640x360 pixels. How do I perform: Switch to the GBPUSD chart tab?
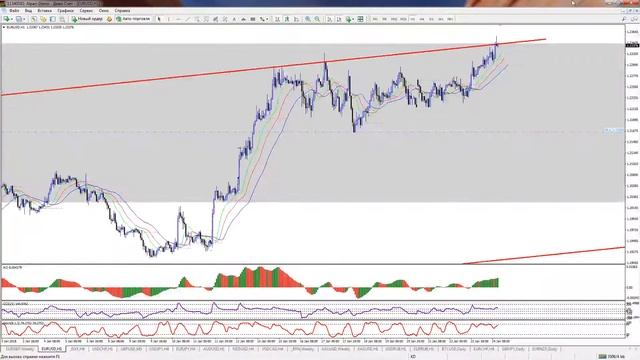(131, 349)
